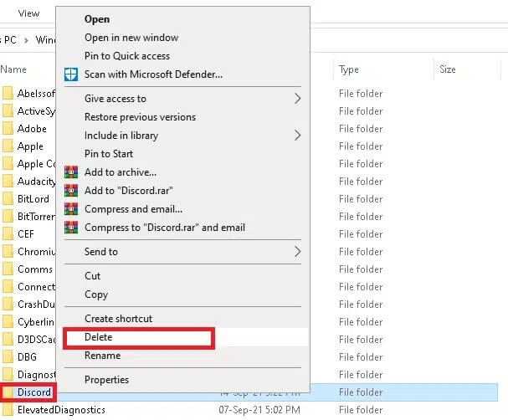Screen dimensions: 508x420
Task: Click WinRAR icon beside Compress and email
Action: coord(71,209)
